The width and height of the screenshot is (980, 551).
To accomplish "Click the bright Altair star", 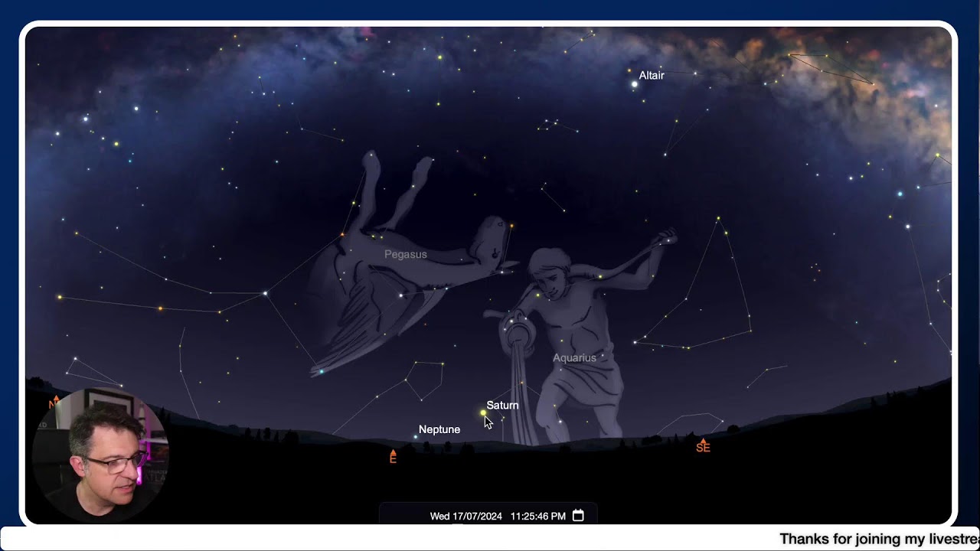I will tap(634, 84).
